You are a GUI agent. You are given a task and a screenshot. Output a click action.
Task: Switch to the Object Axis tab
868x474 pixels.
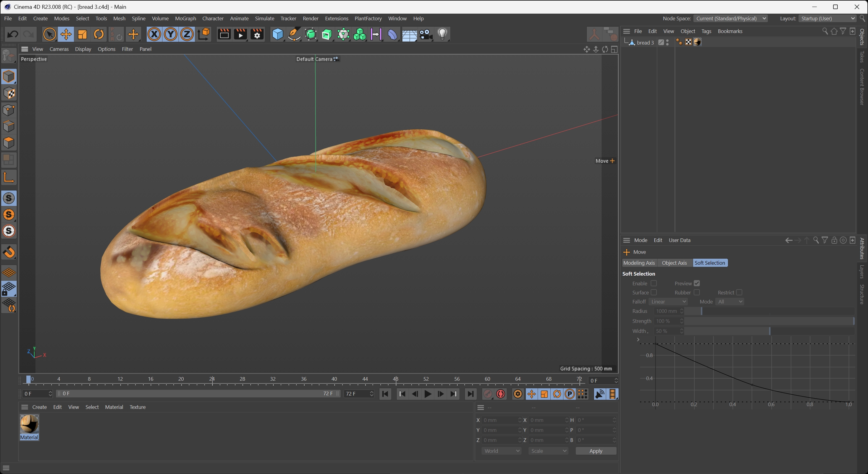coord(674,263)
